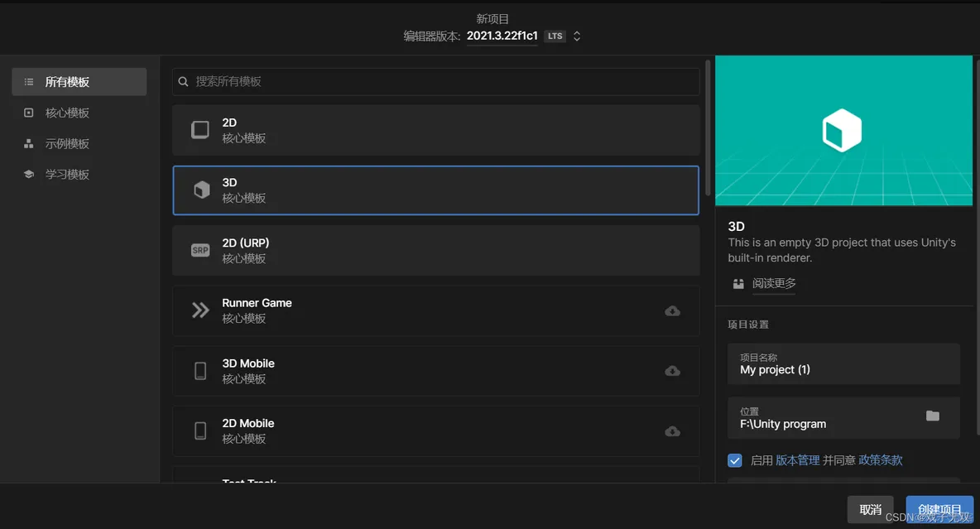Image resolution: width=980 pixels, height=529 pixels.
Task: Click the 3D Mobile cloud download icon
Action: 672,371
